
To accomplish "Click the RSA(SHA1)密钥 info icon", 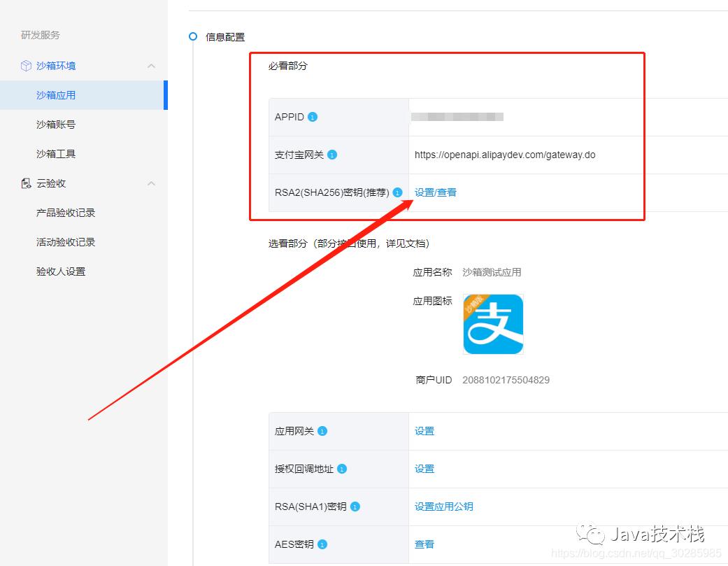I will (354, 507).
